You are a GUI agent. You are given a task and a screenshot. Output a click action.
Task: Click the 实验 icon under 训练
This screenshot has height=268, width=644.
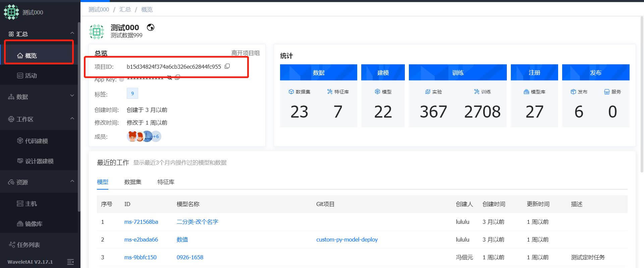point(428,91)
